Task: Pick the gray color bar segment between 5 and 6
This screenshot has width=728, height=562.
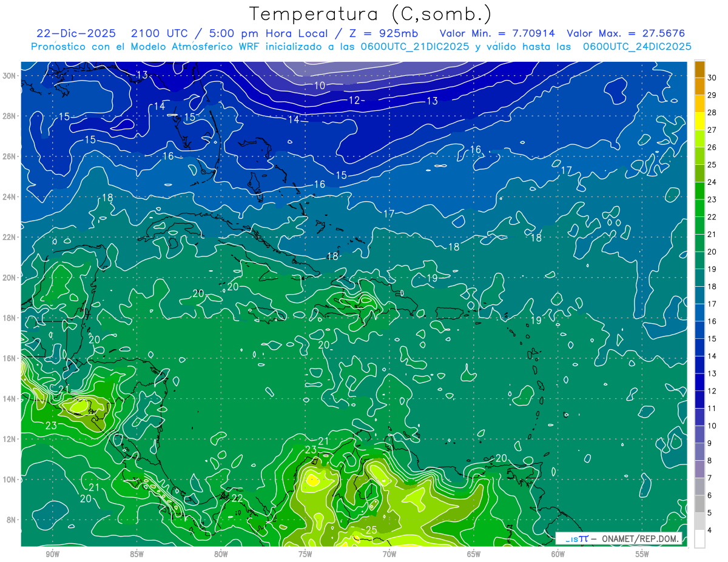Action: coord(699,504)
